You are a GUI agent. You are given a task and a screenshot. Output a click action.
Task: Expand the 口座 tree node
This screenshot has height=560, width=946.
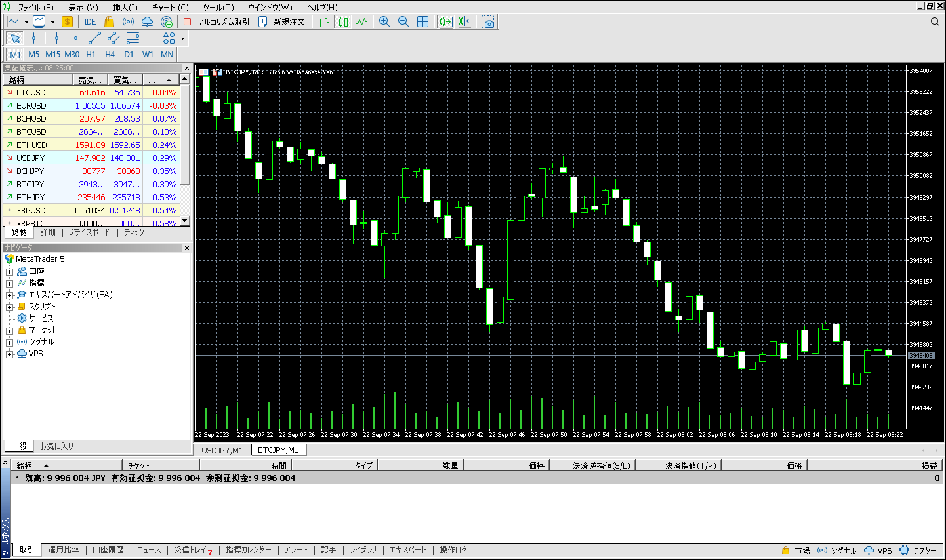pos(10,272)
